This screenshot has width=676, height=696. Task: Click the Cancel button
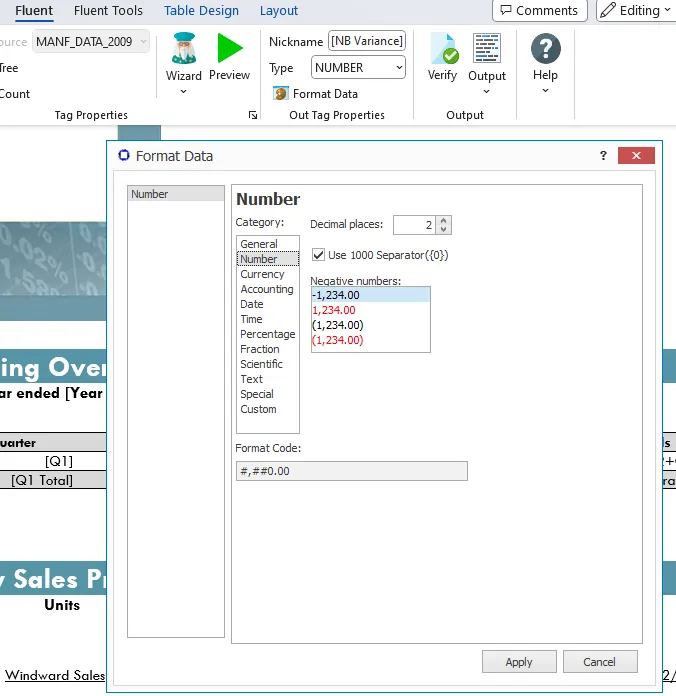click(600, 662)
